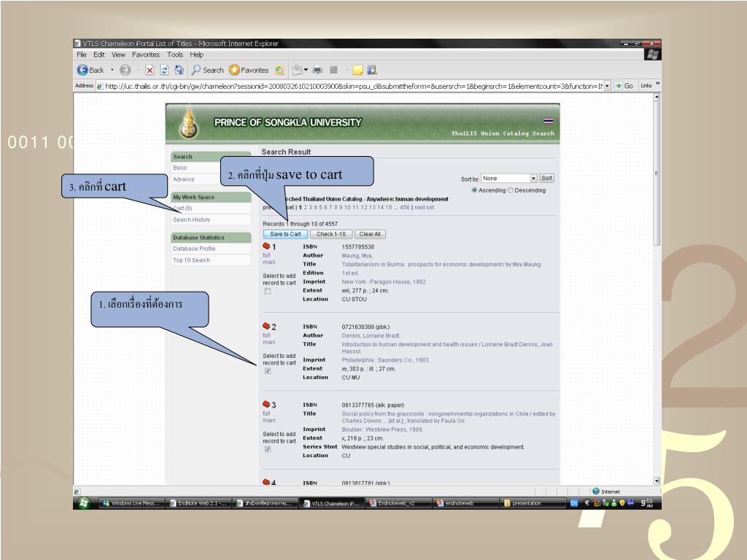Screen dimensions: 747x560
Task: Open the Top 10 Search link
Action: point(191,260)
